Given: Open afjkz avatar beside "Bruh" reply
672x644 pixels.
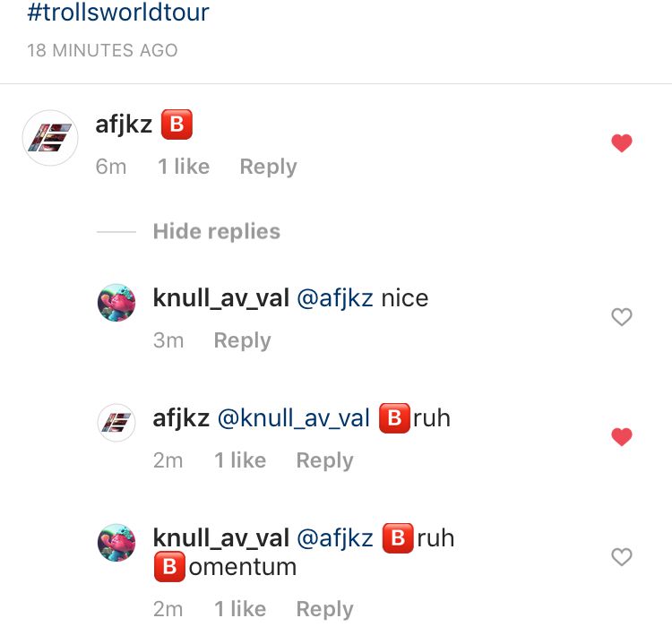Looking at the screenshot, I should point(116,423).
